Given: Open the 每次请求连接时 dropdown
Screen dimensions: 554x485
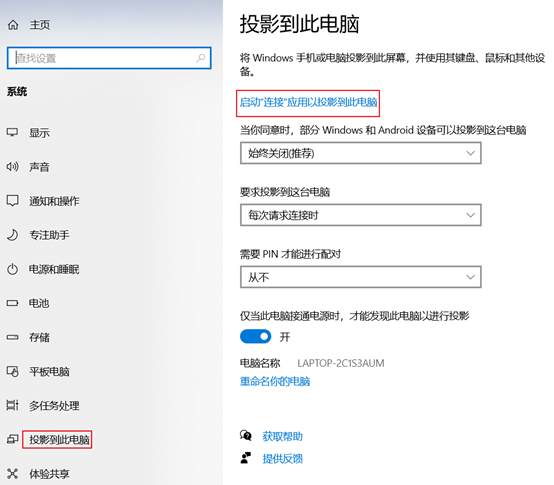Looking at the screenshot, I should pyautogui.click(x=361, y=215).
